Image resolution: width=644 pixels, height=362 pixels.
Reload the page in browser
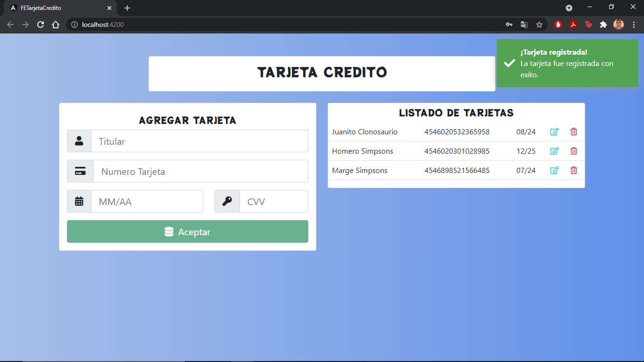[x=41, y=25]
